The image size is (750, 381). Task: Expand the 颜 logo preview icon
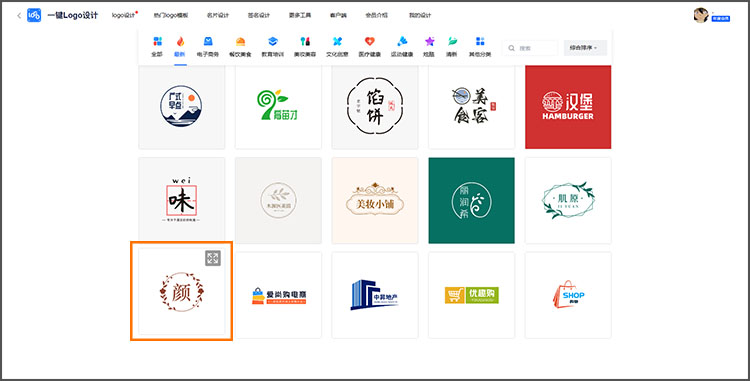click(213, 258)
